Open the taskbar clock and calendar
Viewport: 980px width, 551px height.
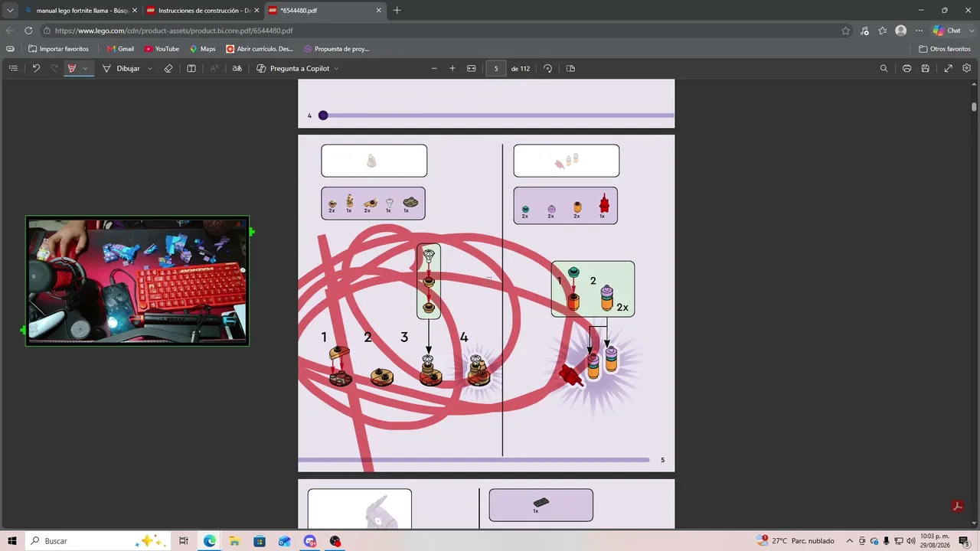pos(936,541)
